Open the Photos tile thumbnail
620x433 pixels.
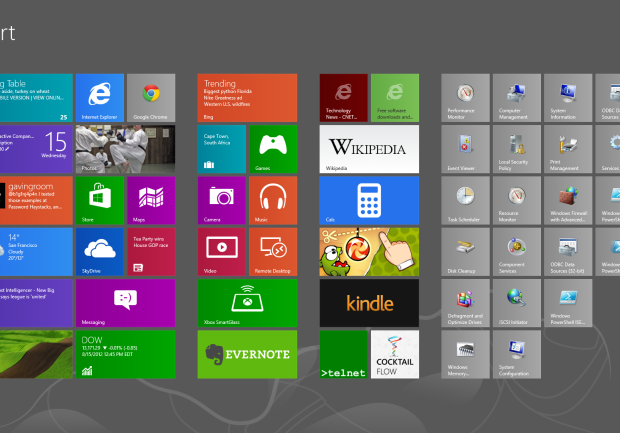[125, 149]
